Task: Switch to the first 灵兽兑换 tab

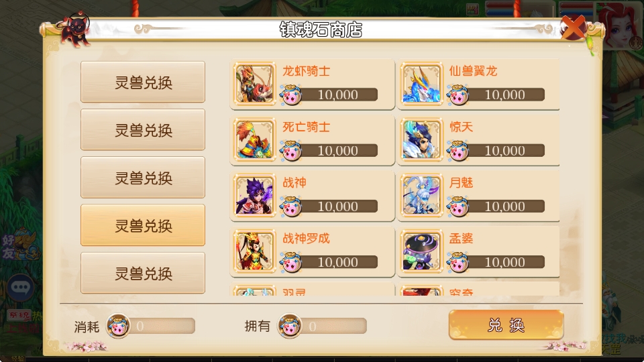Action: (x=143, y=82)
